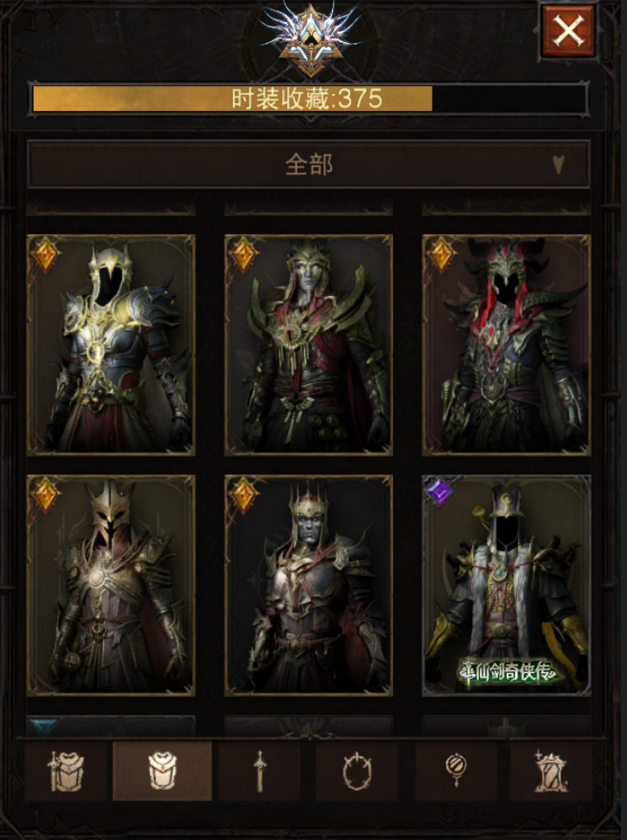
Task: Open the thorned ring portal tab
Action: [x=357, y=771]
